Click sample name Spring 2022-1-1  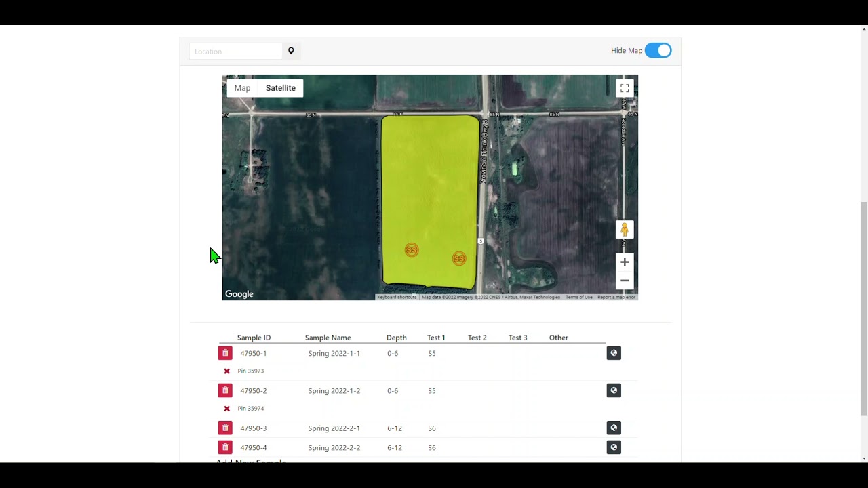pos(334,353)
